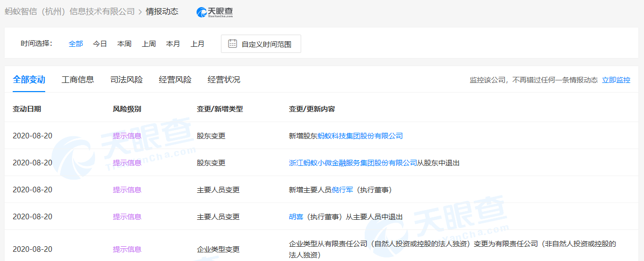Select the 全部 time filter
644x261 pixels.
click(x=76, y=44)
